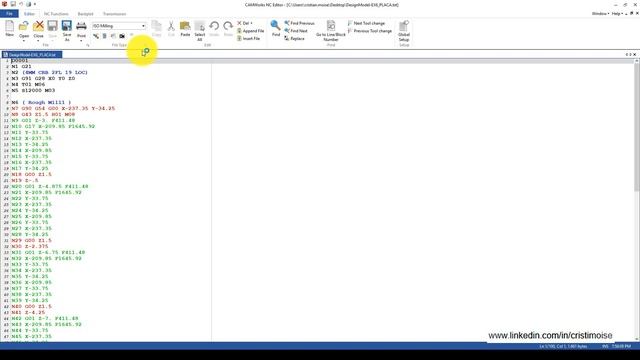Image resolution: width=640 pixels, height=360 pixels.
Task: Select the DesignModel-EXI_PLACA.txt document tab
Action: click(x=32, y=54)
